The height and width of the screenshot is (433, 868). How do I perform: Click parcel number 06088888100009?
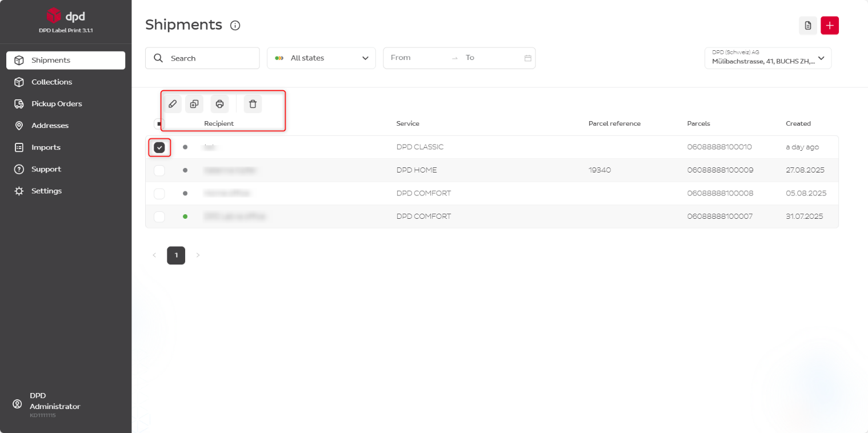pyautogui.click(x=720, y=170)
